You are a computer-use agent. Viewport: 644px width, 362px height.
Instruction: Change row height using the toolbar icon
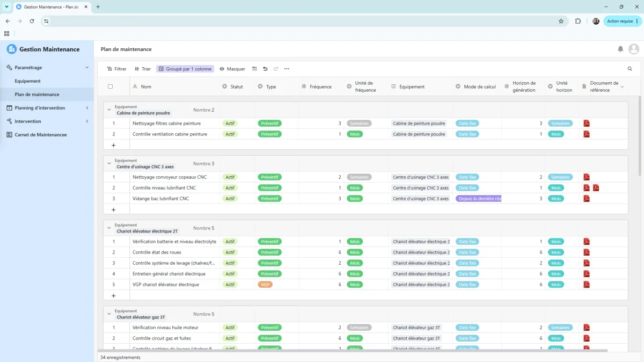tap(254, 69)
